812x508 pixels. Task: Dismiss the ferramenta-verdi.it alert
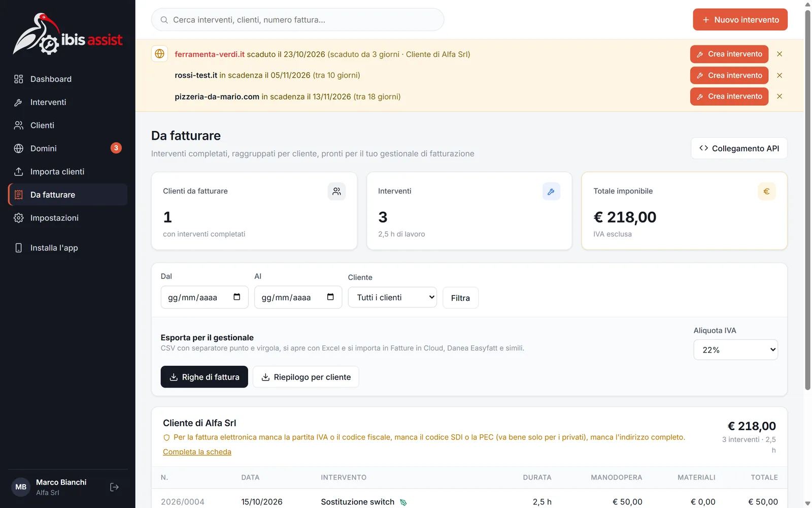click(x=780, y=54)
